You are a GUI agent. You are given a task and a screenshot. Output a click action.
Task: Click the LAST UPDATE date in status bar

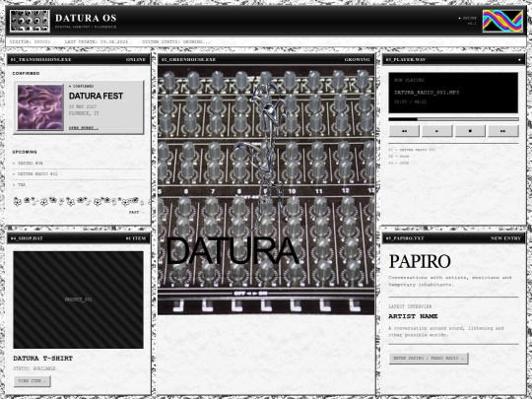(97, 42)
